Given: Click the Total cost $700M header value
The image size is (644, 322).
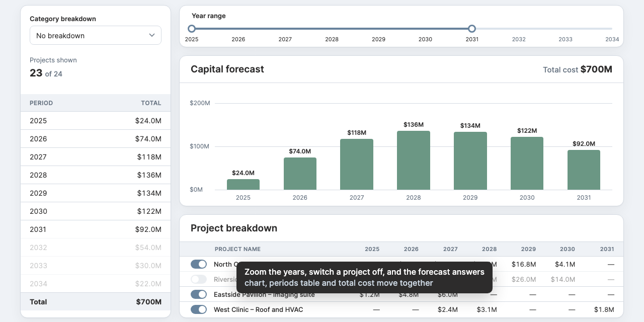Looking at the screenshot, I should 596,69.
